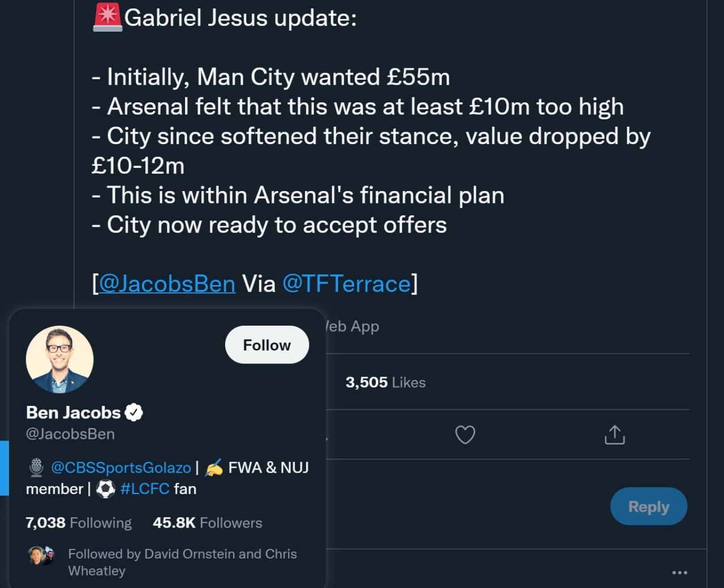Show the 3,505 Likes list
Viewport: 724px width, 588px height.
click(385, 383)
